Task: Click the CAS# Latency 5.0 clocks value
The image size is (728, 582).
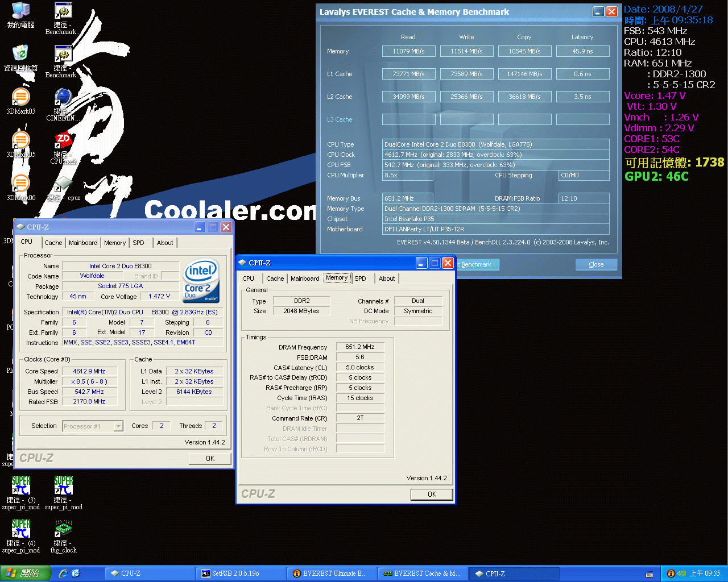Action: point(360,367)
